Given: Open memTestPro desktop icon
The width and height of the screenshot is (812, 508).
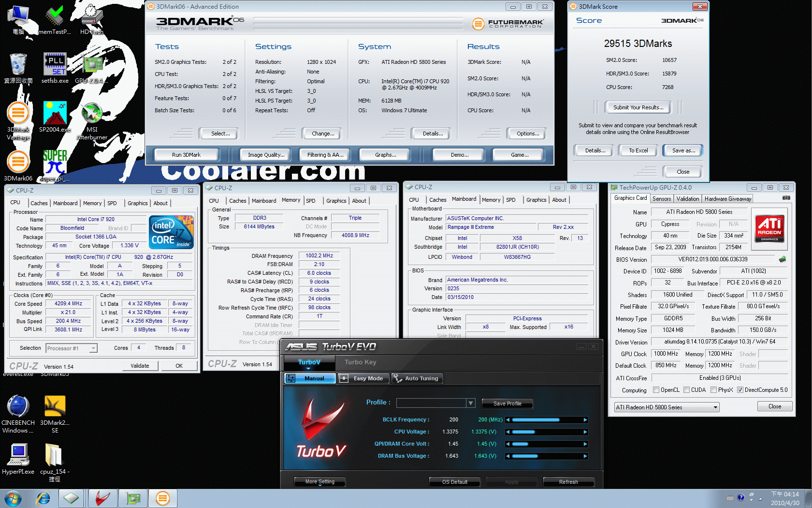Looking at the screenshot, I should point(55,19).
